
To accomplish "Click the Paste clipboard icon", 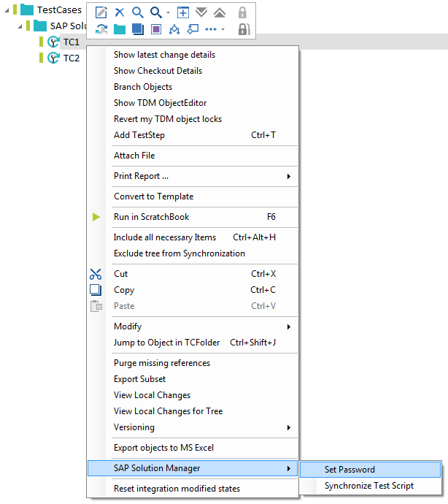I will pyautogui.click(x=96, y=306).
